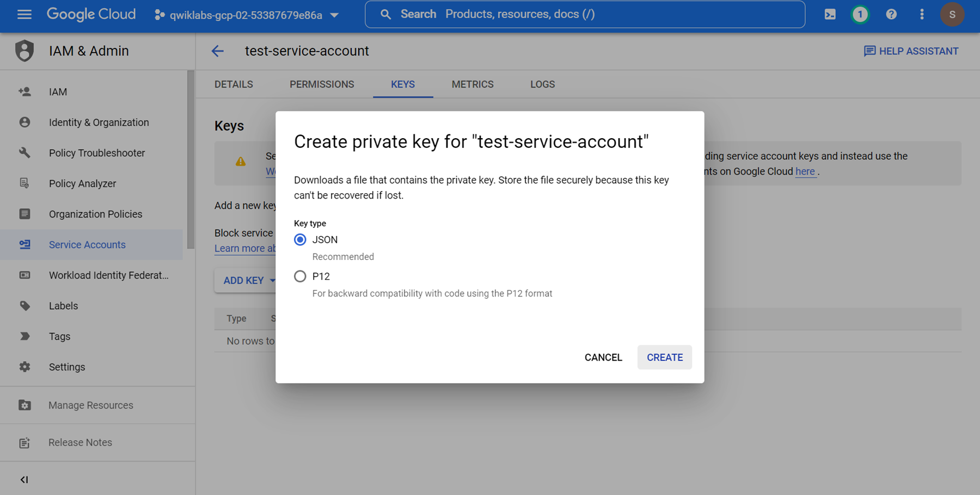
Task: Click the Policy Analyzer icon
Action: (24, 183)
